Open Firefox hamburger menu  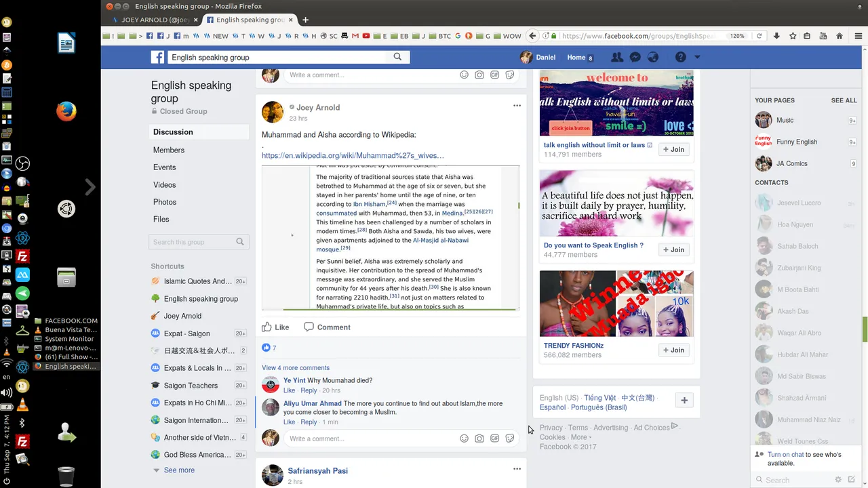(x=858, y=36)
